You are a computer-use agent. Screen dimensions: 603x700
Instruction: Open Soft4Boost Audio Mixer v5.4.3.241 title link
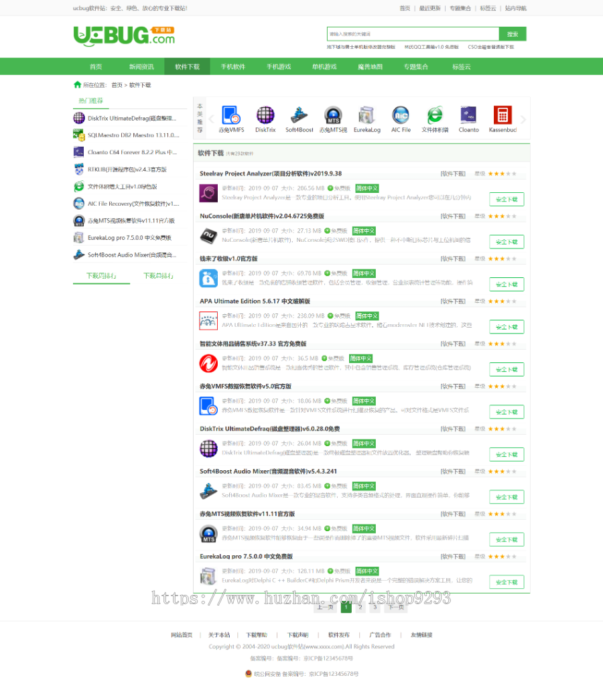(268, 472)
